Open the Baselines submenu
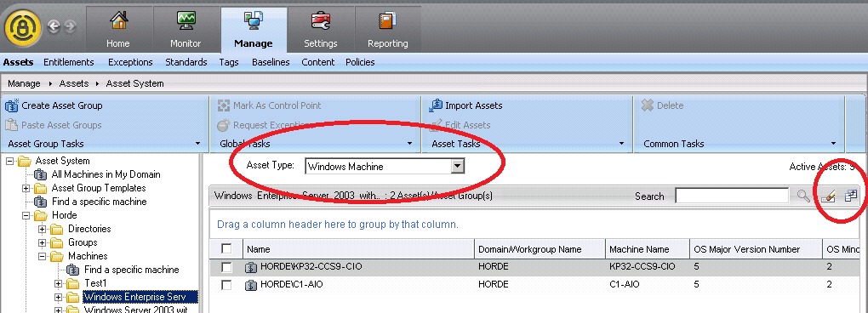The height and width of the screenshot is (313, 868). coord(271,62)
